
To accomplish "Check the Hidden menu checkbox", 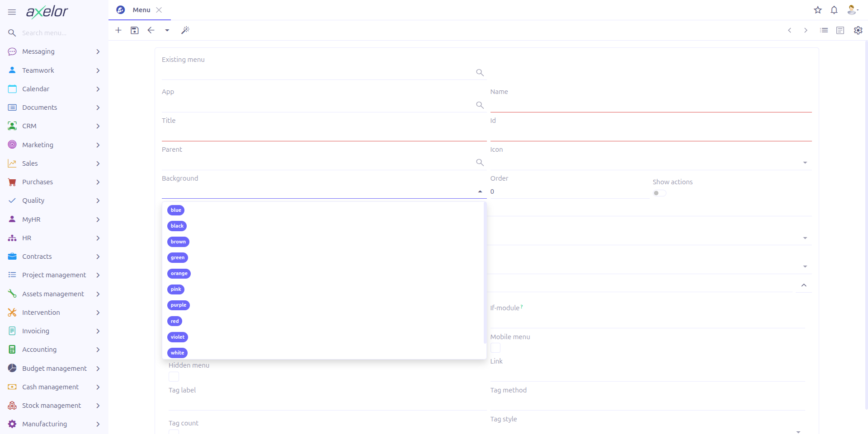I will [x=174, y=377].
